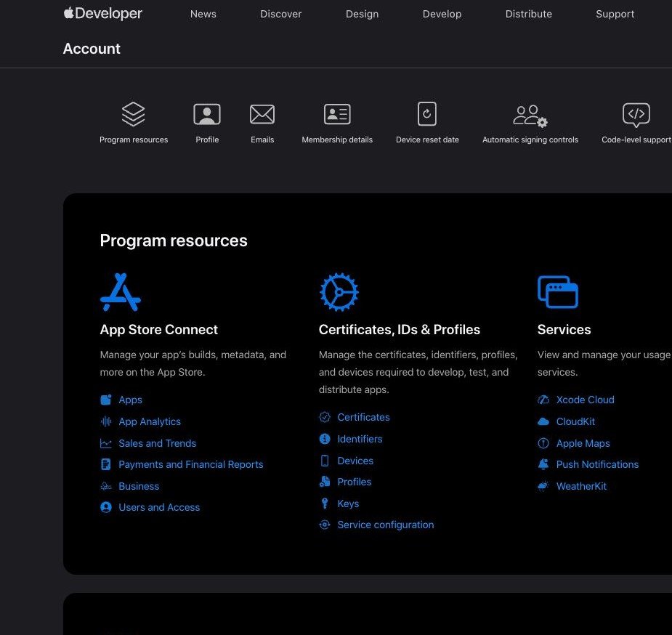The width and height of the screenshot is (672, 635).
Task: Click the chart icon beside Sales and Trends
Action: click(x=106, y=443)
